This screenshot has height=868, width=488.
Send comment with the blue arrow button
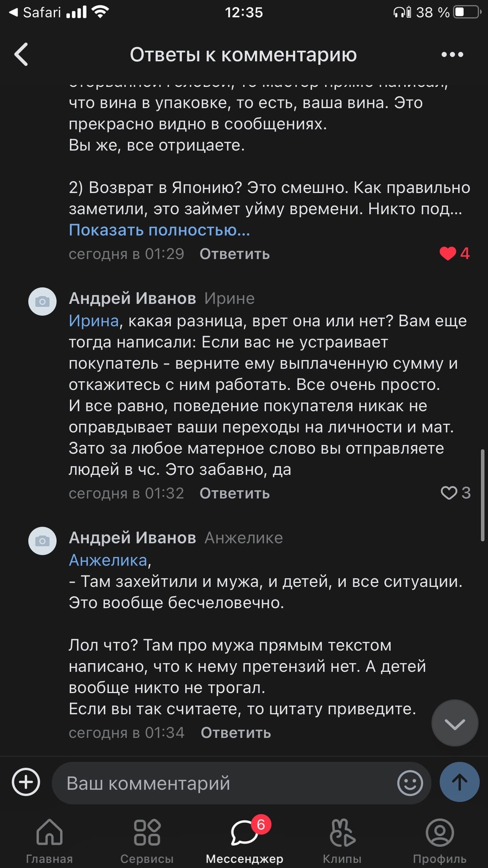click(x=459, y=782)
